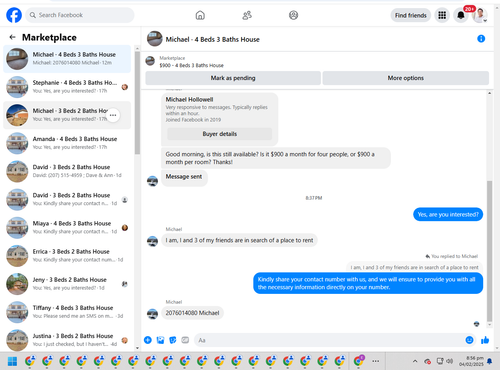Open Jeny - 3 Beds 2 Baths House conversation
Screen dimensions: 500x370
point(67,284)
